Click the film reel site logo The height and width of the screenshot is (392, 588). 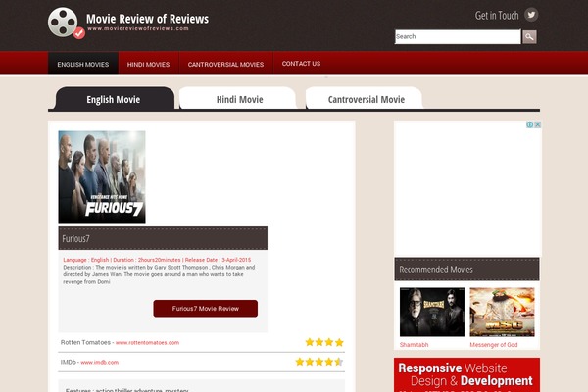pyautogui.click(x=67, y=23)
